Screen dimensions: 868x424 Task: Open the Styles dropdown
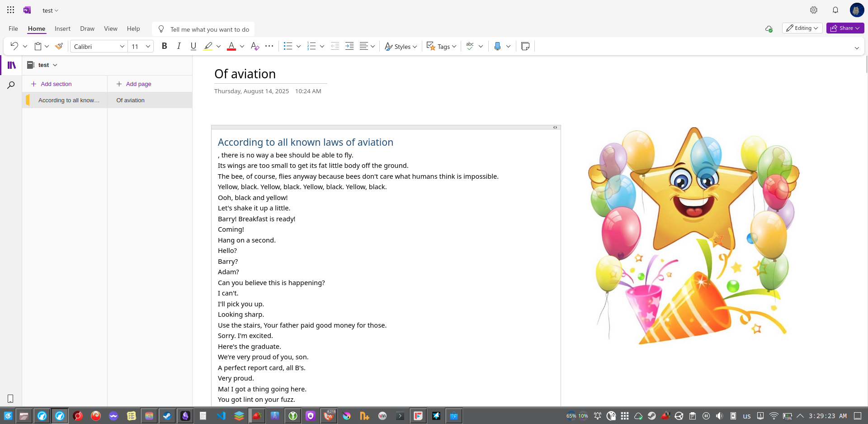pyautogui.click(x=401, y=46)
